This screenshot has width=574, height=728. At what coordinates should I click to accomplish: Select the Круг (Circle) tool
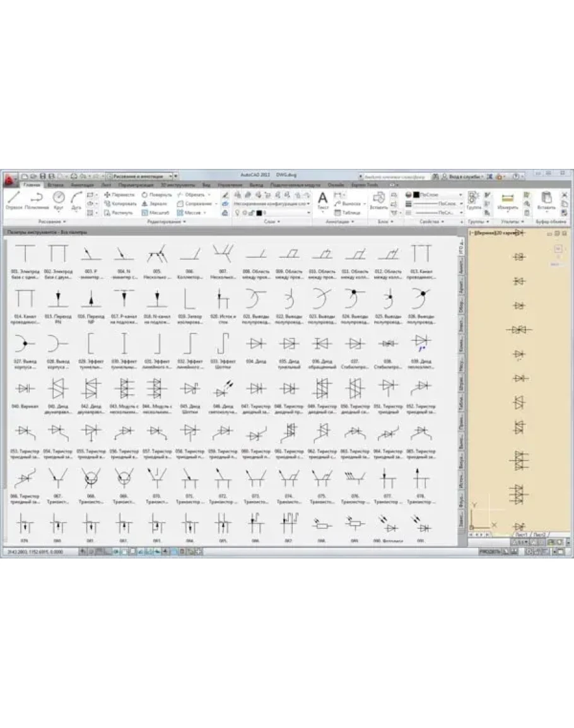click(x=59, y=199)
